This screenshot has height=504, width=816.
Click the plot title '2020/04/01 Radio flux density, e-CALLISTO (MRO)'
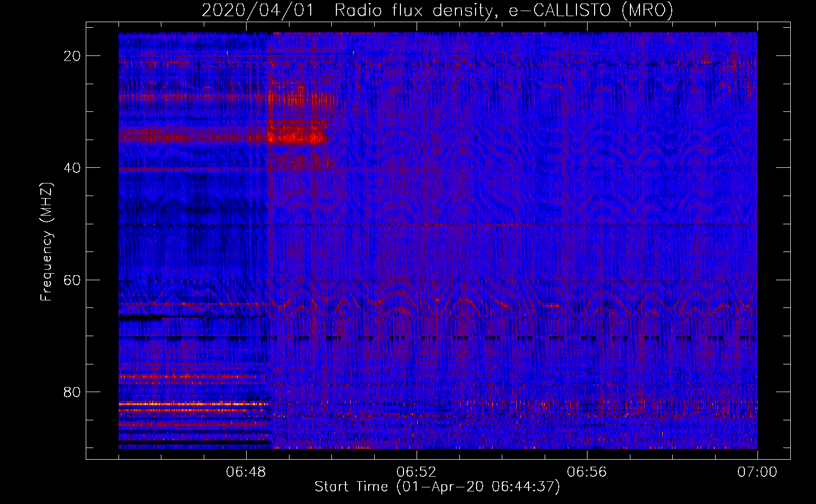pyautogui.click(x=437, y=10)
